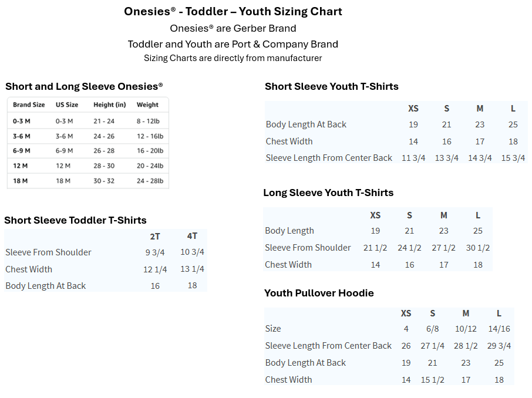Image resolution: width=532 pixels, height=398 pixels.
Task: Select the Short Sleeve Youth T-Shirts heading
Action: (331, 87)
